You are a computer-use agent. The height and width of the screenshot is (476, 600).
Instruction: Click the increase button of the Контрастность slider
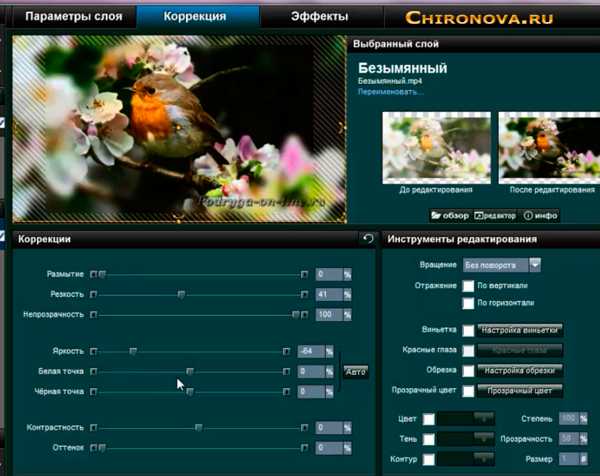304,427
